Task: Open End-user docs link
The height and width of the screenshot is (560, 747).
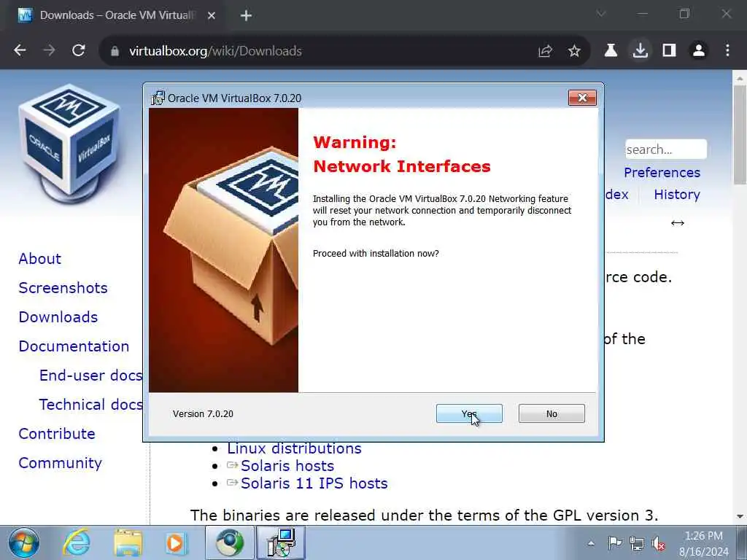Action: click(90, 376)
